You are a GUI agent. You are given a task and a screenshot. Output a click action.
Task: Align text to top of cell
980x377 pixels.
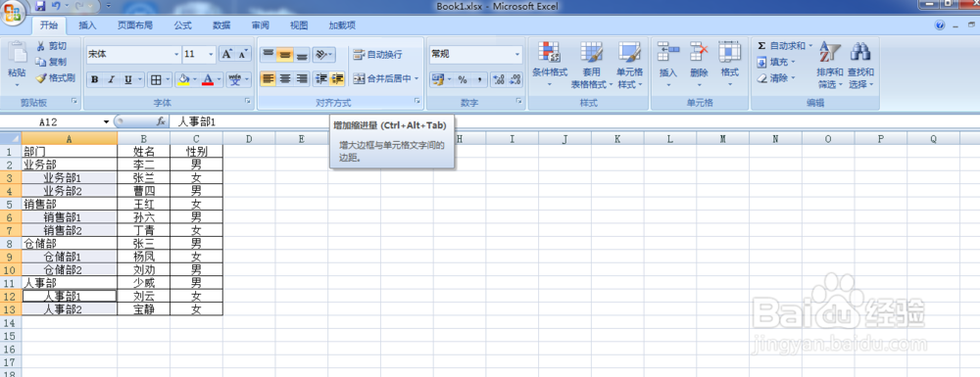[x=269, y=54]
